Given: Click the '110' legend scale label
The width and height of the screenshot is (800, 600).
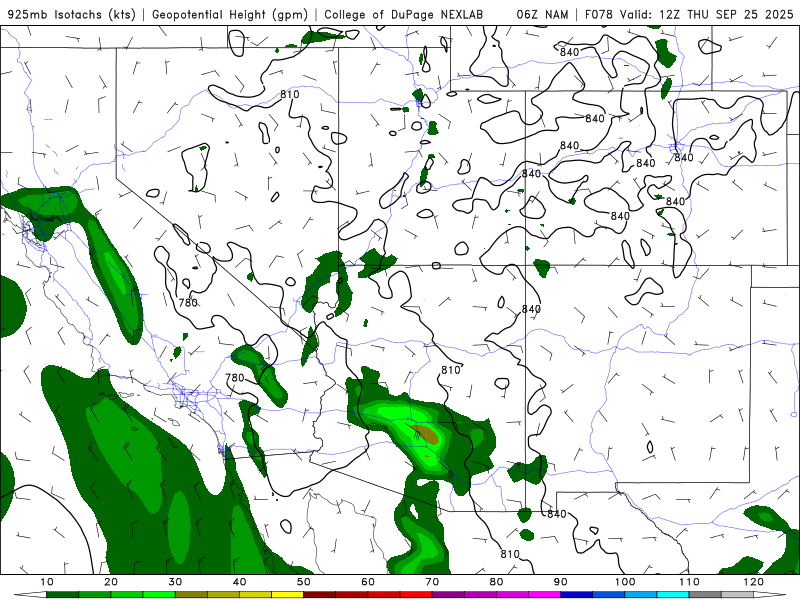Looking at the screenshot, I should click(x=689, y=582).
